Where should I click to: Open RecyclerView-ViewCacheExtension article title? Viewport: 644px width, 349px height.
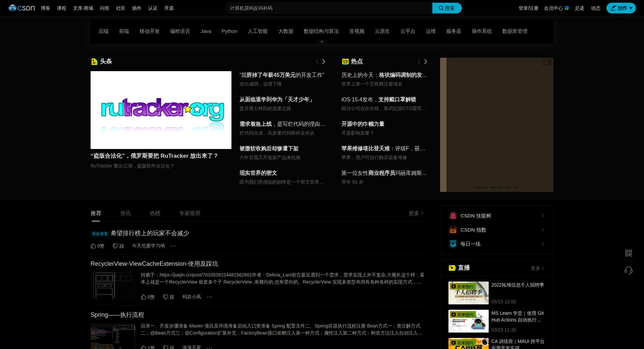point(154,264)
